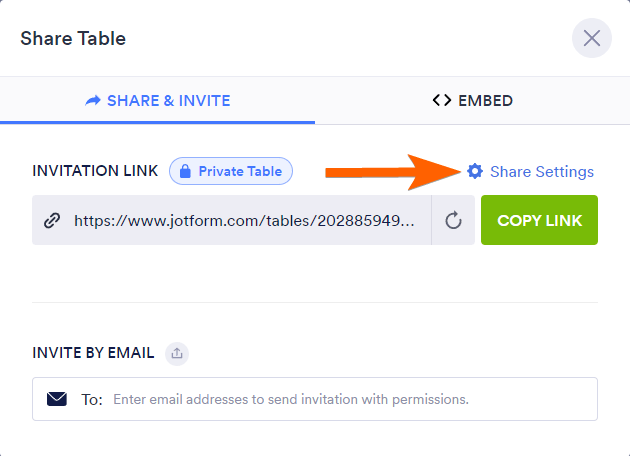Click the Share Table dialog title
Viewport: 630px width, 456px height.
(x=73, y=39)
